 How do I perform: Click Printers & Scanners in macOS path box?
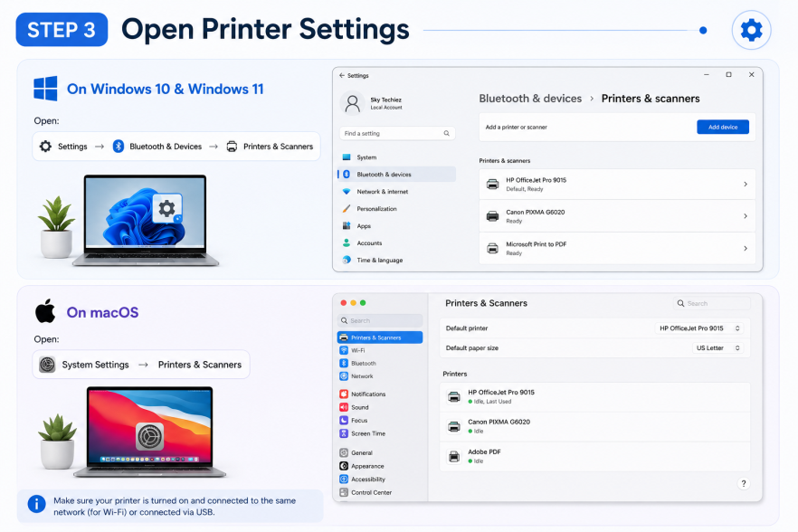pos(199,365)
